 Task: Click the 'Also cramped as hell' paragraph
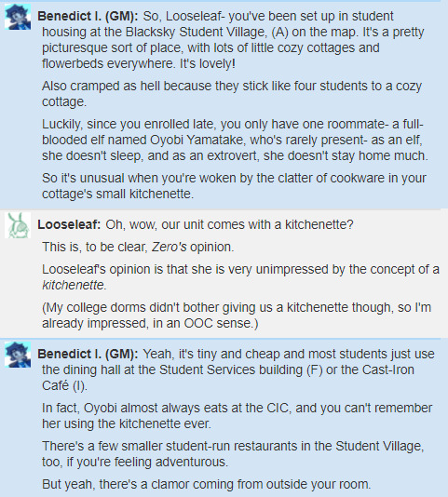(x=232, y=94)
